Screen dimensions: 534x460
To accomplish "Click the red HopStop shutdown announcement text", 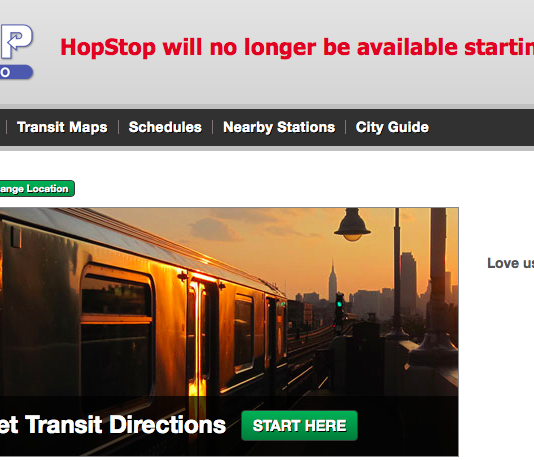I will click(x=297, y=47).
